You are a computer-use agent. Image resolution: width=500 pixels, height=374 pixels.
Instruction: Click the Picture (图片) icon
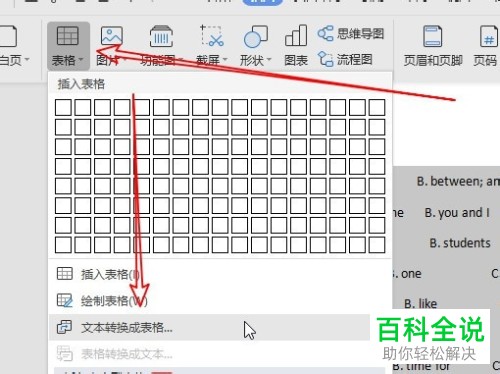(x=112, y=36)
